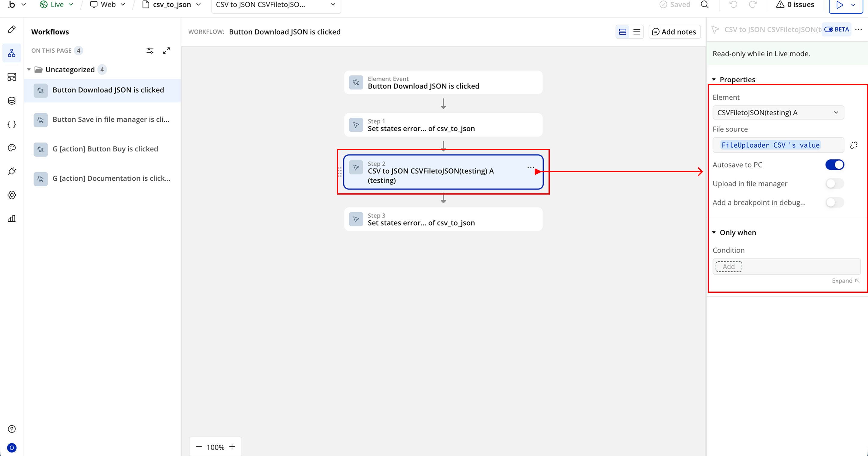Open the Logs chart icon in sidebar
Image resolution: width=868 pixels, height=456 pixels.
tap(12, 219)
